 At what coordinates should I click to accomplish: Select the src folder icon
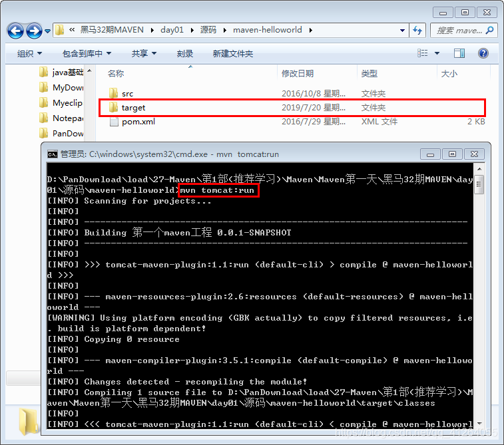(x=113, y=93)
